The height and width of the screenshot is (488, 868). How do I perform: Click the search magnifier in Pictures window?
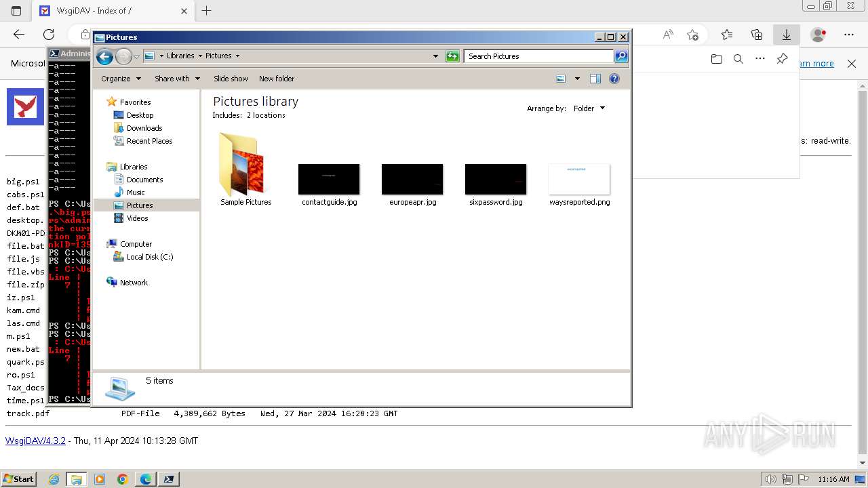click(621, 56)
